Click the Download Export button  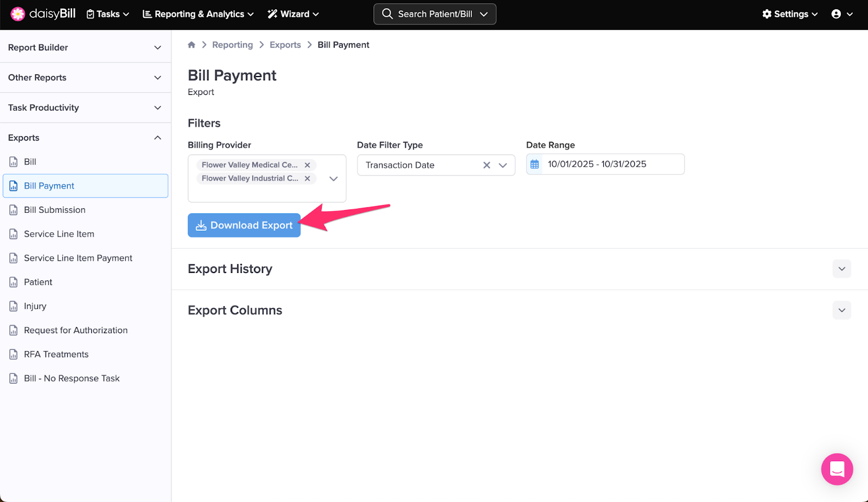pyautogui.click(x=244, y=225)
